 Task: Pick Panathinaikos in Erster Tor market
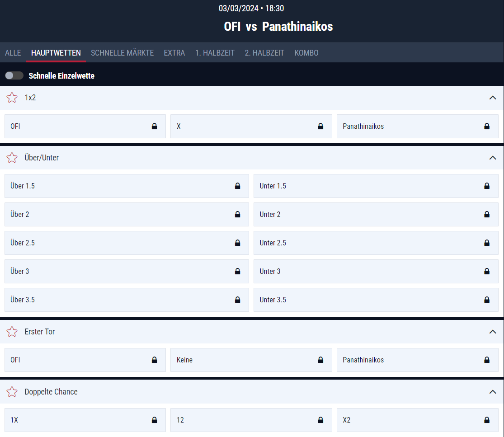(x=417, y=360)
